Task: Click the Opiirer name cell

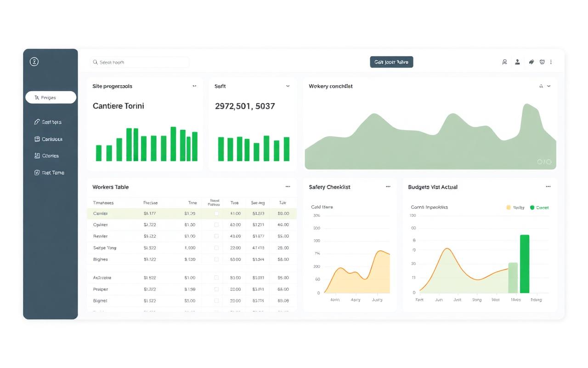Action: [100, 225]
